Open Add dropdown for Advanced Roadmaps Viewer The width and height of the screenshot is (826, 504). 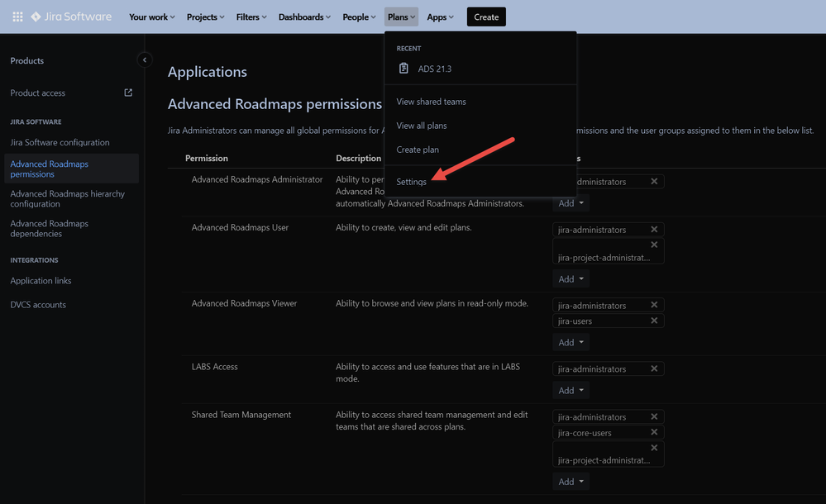tap(571, 342)
